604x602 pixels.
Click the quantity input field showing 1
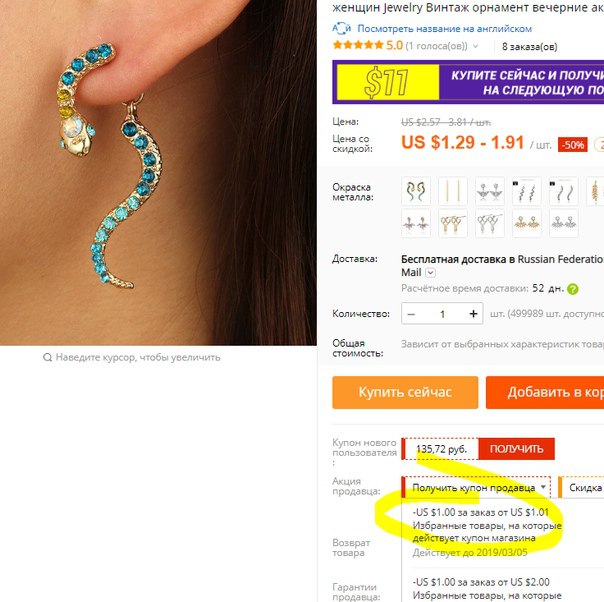[442, 314]
